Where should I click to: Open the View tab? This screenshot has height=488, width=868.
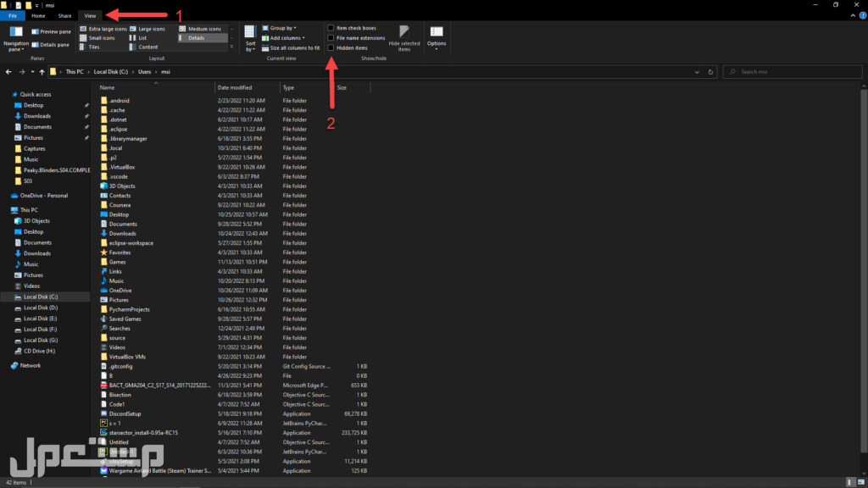point(90,15)
